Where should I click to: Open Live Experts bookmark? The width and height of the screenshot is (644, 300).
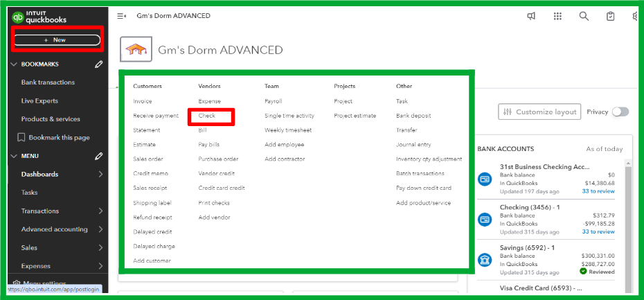point(39,100)
